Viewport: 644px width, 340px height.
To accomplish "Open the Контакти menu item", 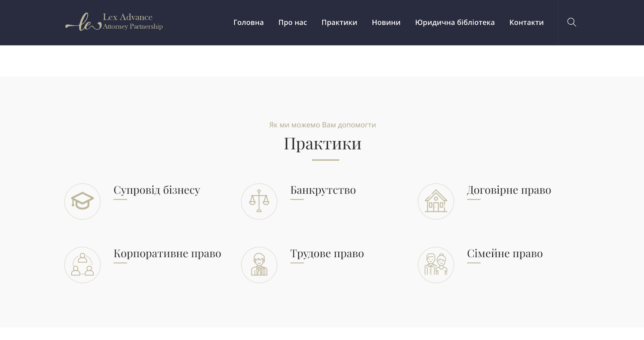I will click(526, 23).
